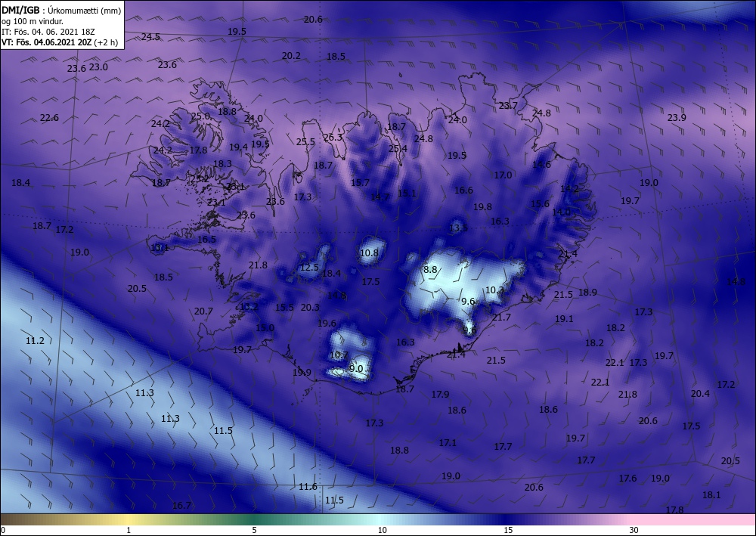
Task: Click the color scale label "30"
Action: click(634, 530)
